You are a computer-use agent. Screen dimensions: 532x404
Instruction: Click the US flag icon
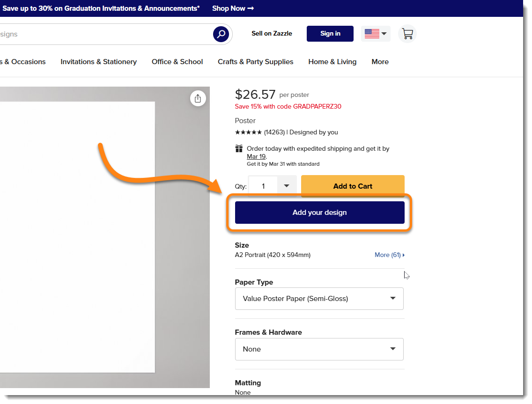click(372, 34)
